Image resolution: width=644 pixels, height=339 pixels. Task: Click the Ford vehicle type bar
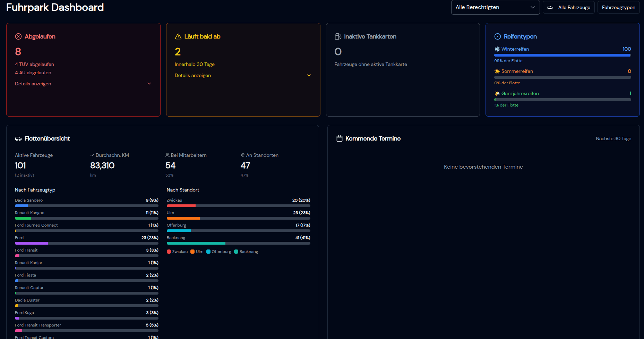86,243
